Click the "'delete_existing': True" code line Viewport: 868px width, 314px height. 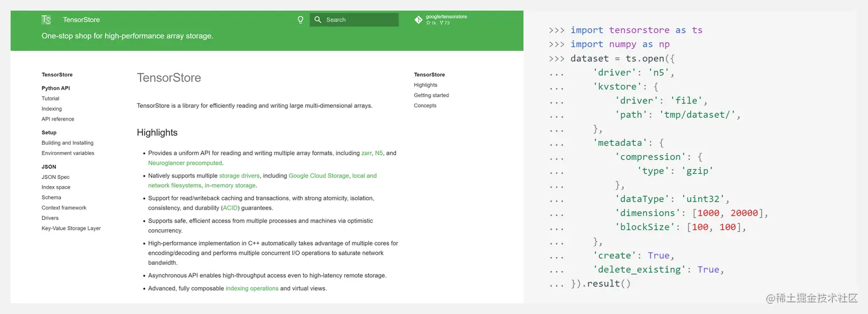658,269
